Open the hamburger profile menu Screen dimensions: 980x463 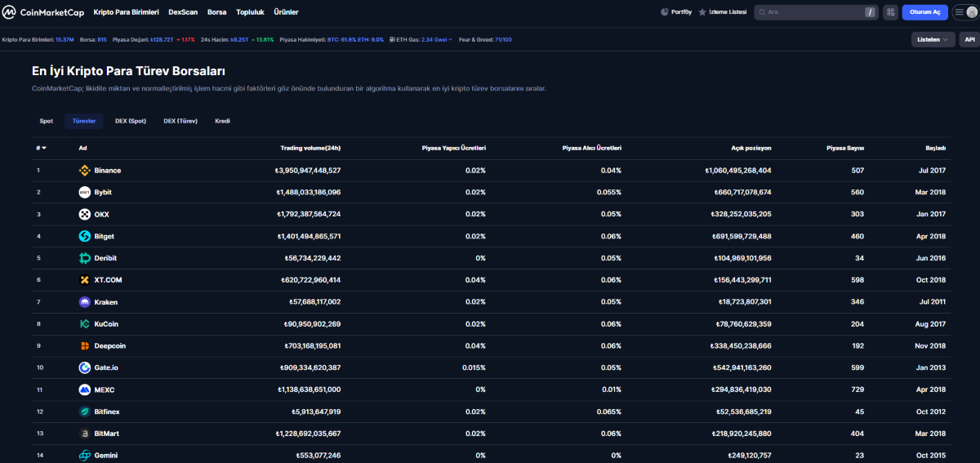coord(964,12)
